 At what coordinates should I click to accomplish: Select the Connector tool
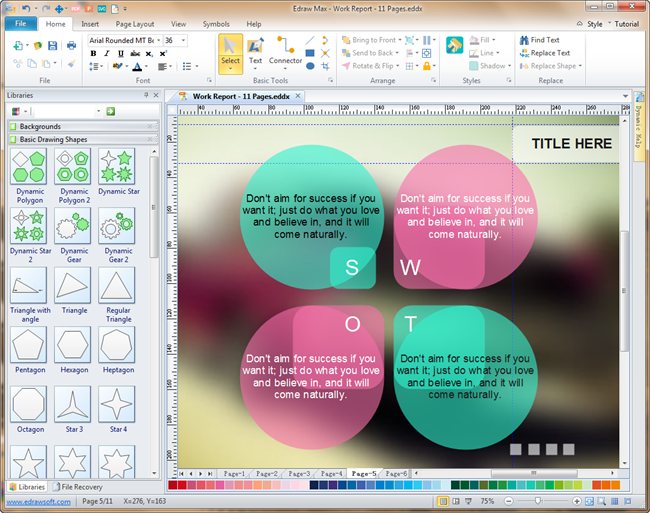285,51
